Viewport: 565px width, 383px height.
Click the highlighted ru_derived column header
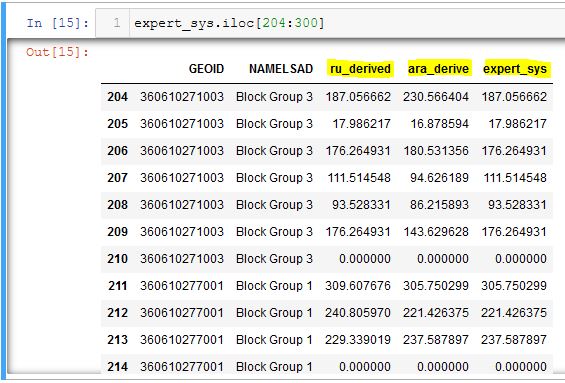point(360,69)
